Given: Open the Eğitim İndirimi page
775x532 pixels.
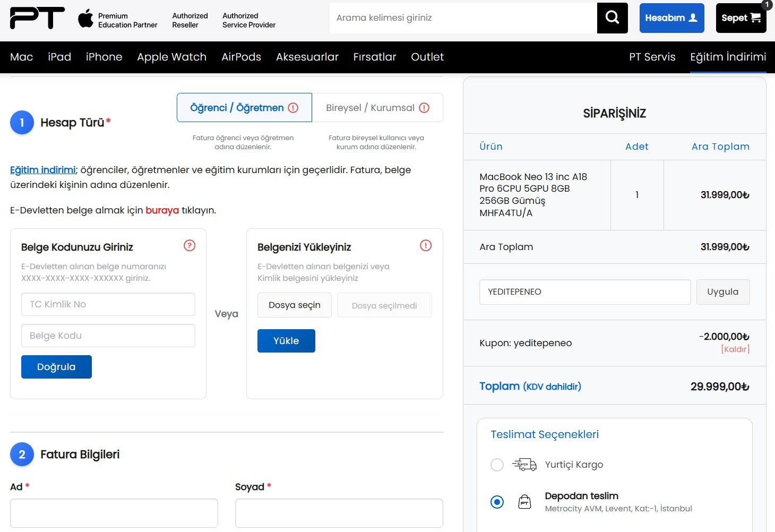Looking at the screenshot, I should 728,57.
